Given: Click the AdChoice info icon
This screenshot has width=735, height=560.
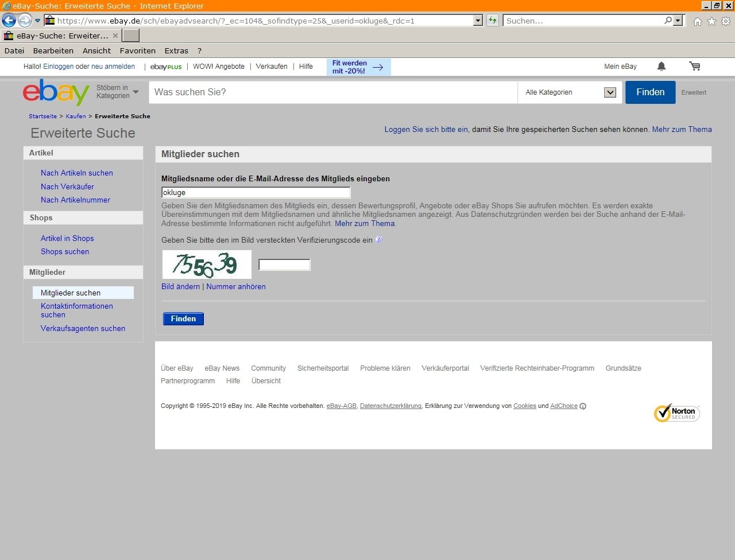Looking at the screenshot, I should [583, 406].
